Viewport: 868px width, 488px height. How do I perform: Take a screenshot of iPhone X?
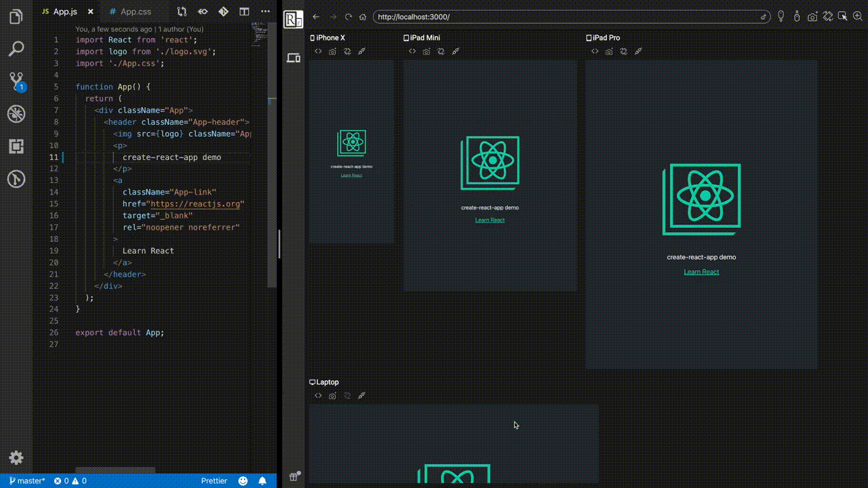[x=332, y=52]
